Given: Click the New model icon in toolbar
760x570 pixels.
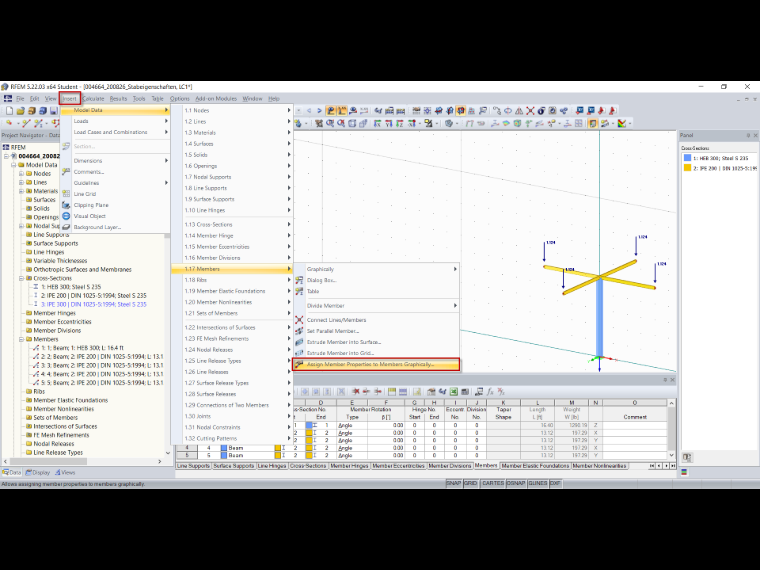Looking at the screenshot, I should tap(10, 111).
